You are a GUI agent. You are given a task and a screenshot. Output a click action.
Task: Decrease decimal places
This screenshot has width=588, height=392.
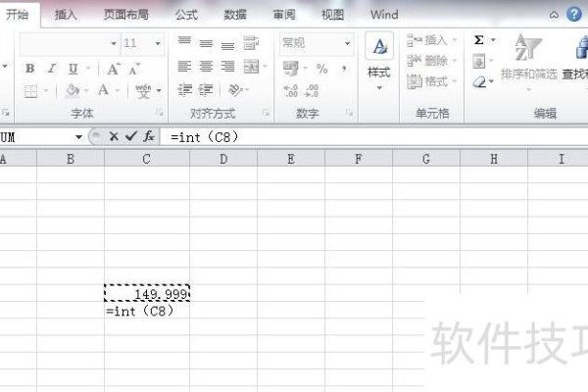click(x=312, y=91)
